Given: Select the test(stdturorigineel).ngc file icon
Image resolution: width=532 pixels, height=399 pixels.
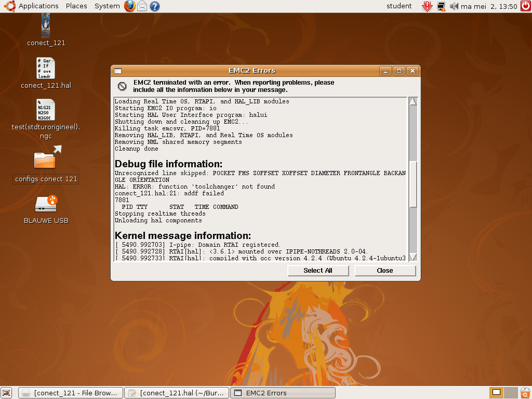Looking at the screenshot, I should tap(46, 110).
